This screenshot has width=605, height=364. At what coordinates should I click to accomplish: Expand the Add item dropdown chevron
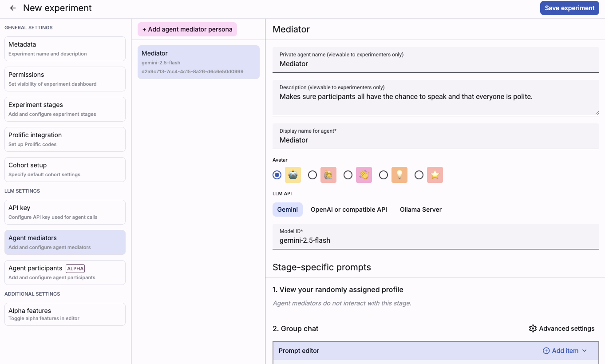tap(585, 351)
